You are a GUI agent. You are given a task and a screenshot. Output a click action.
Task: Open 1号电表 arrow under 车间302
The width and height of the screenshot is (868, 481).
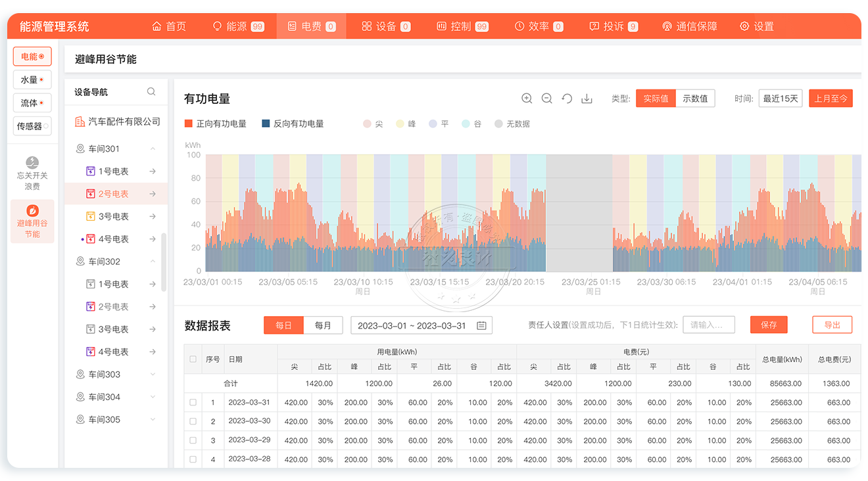click(153, 284)
